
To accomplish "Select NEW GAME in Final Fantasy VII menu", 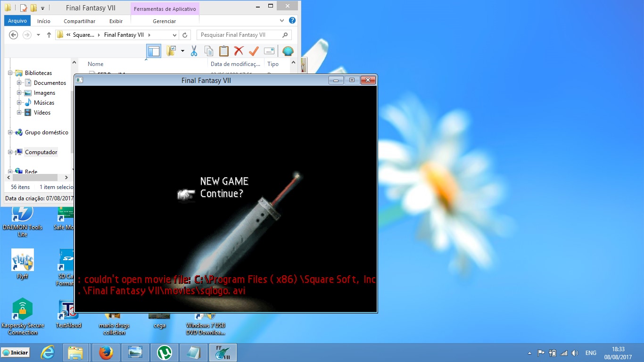I will tap(224, 181).
